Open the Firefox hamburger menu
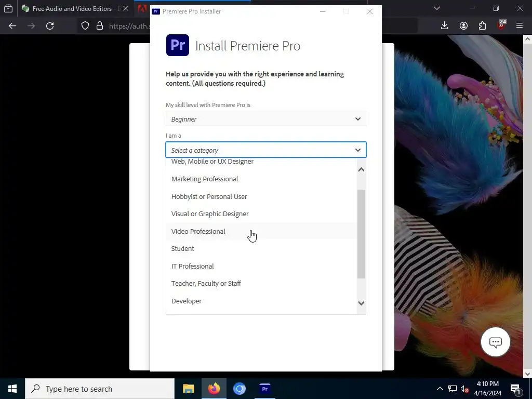The height and width of the screenshot is (399, 532). point(520,26)
